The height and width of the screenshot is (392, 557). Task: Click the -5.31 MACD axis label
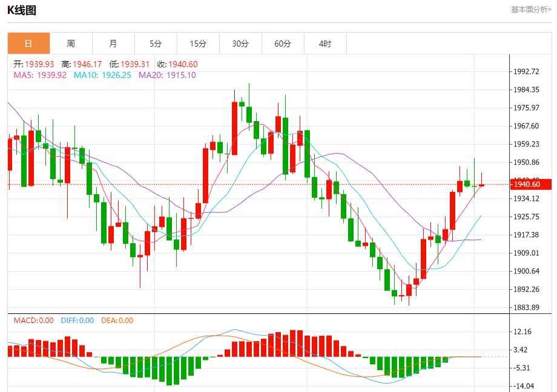point(522,368)
